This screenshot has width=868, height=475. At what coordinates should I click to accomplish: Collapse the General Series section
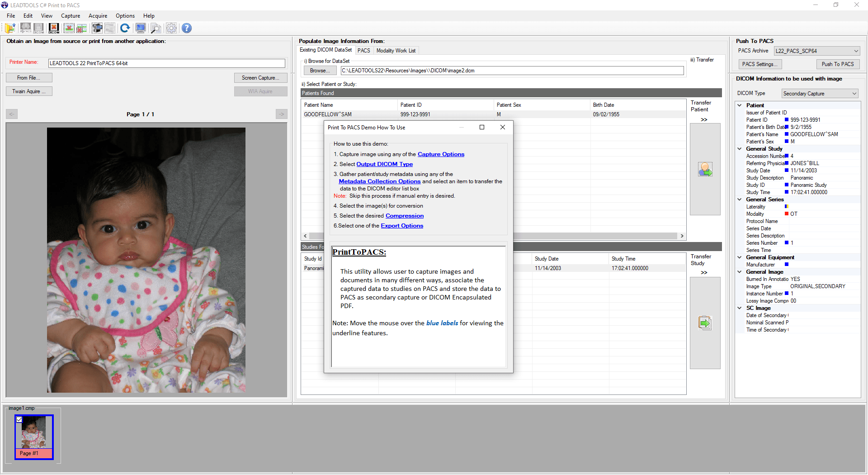click(740, 199)
